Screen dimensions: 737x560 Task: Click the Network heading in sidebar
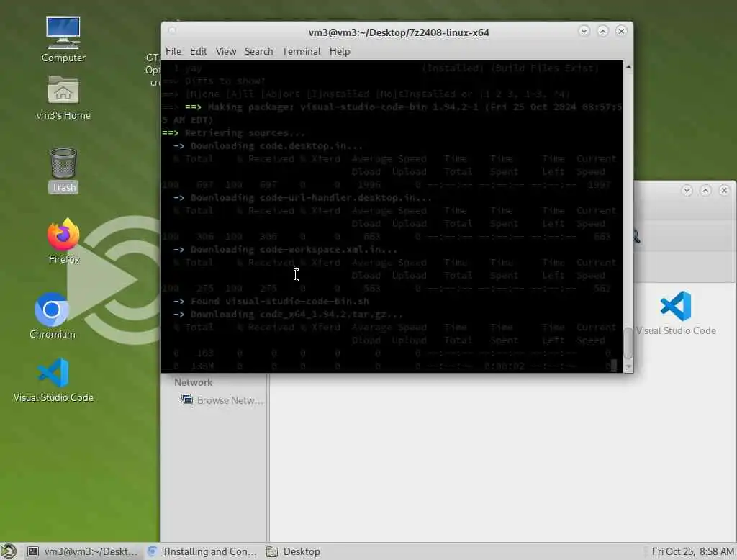pyautogui.click(x=193, y=382)
